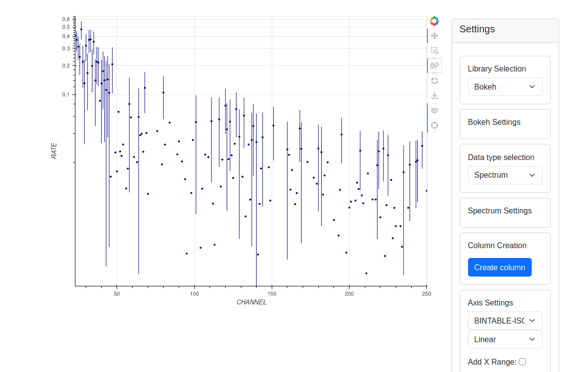This screenshot has height=372, width=588.
Task: Open the Linear scale dropdown
Action: tap(505, 339)
